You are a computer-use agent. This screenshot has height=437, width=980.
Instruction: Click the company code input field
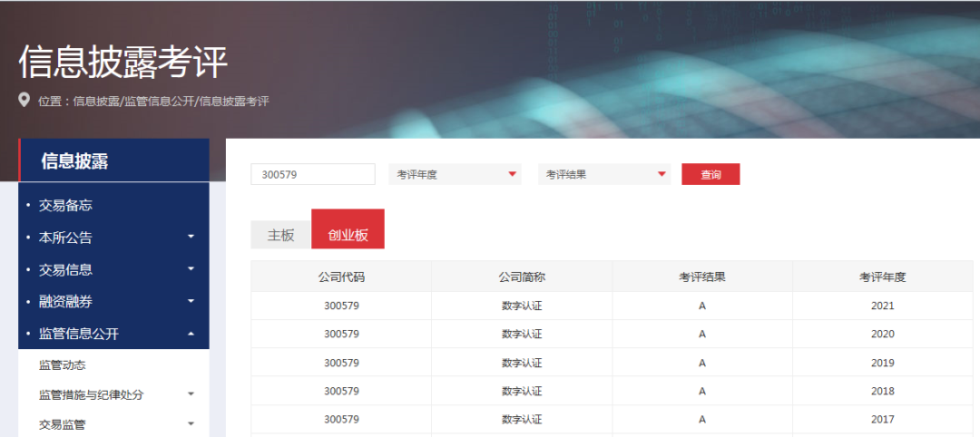click(312, 174)
